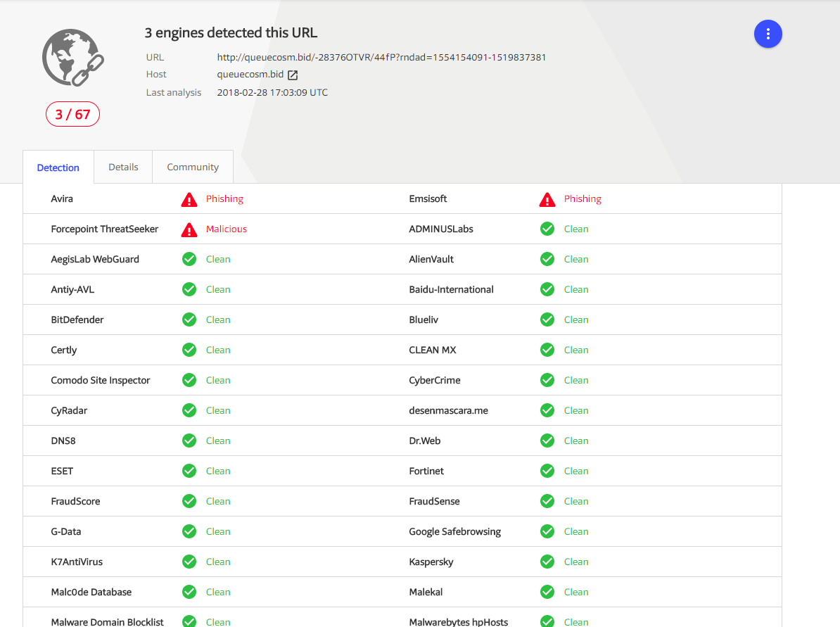Click the 3 / 67 detection score badge

coord(72,114)
